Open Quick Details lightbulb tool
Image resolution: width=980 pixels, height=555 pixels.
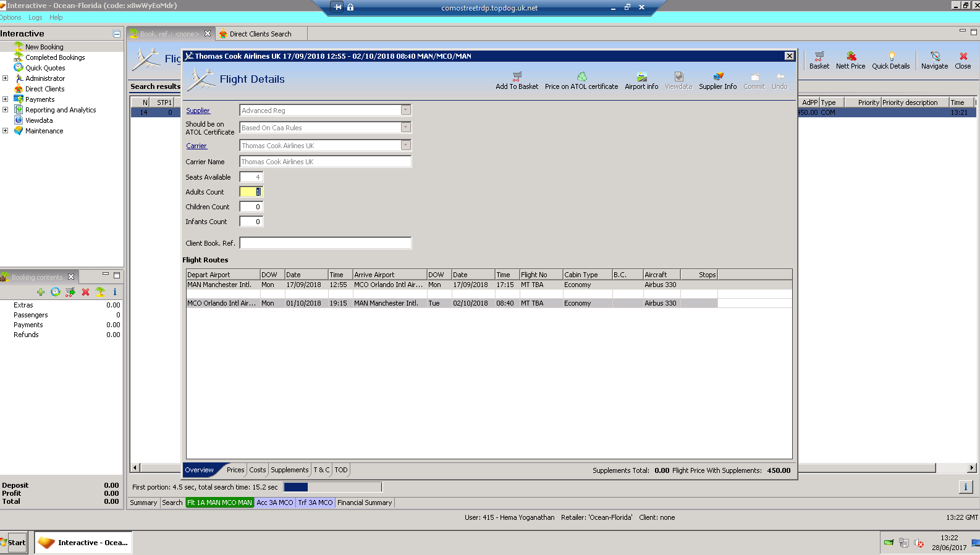point(891,61)
